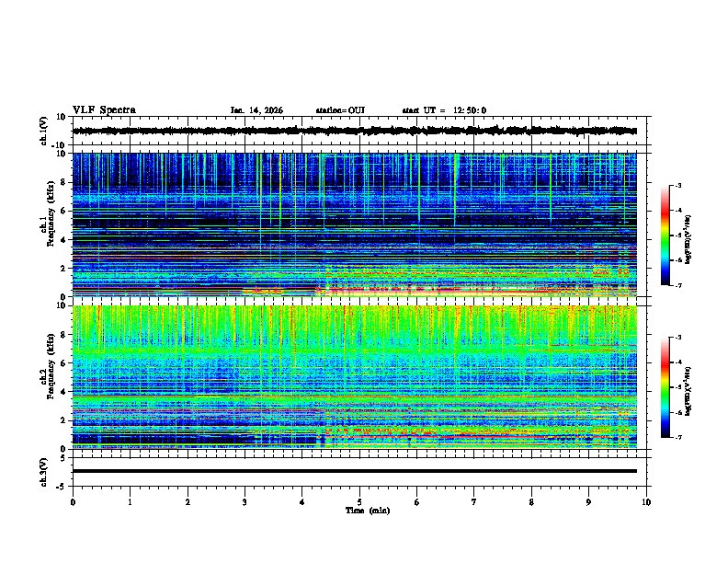Click the 'ch.1(V)' waveform axis label
The height and width of the screenshot is (563, 728).
pyautogui.click(x=44, y=131)
